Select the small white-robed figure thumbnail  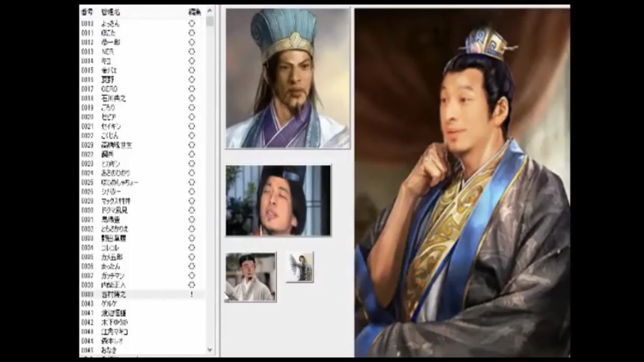[251, 277]
